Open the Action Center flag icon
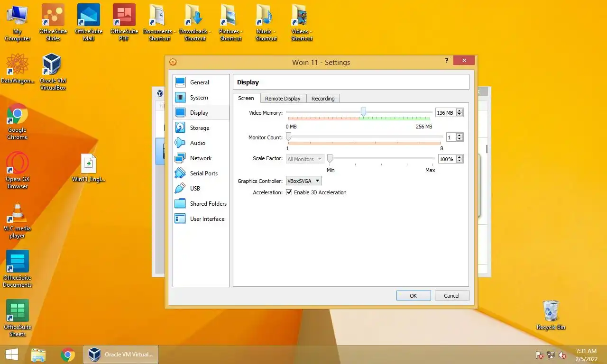 (539, 355)
